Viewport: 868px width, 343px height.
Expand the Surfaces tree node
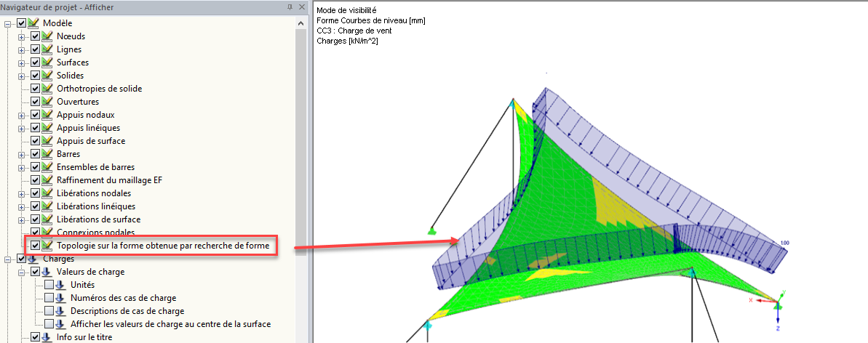22,63
